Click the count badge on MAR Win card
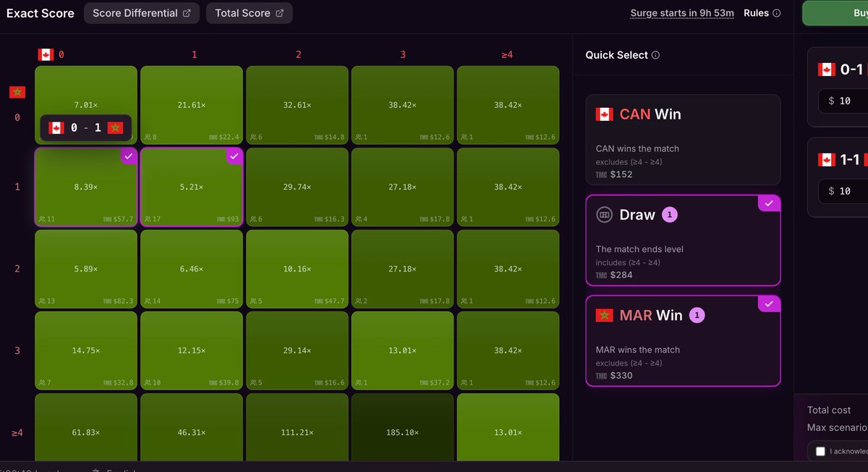 coord(697,315)
